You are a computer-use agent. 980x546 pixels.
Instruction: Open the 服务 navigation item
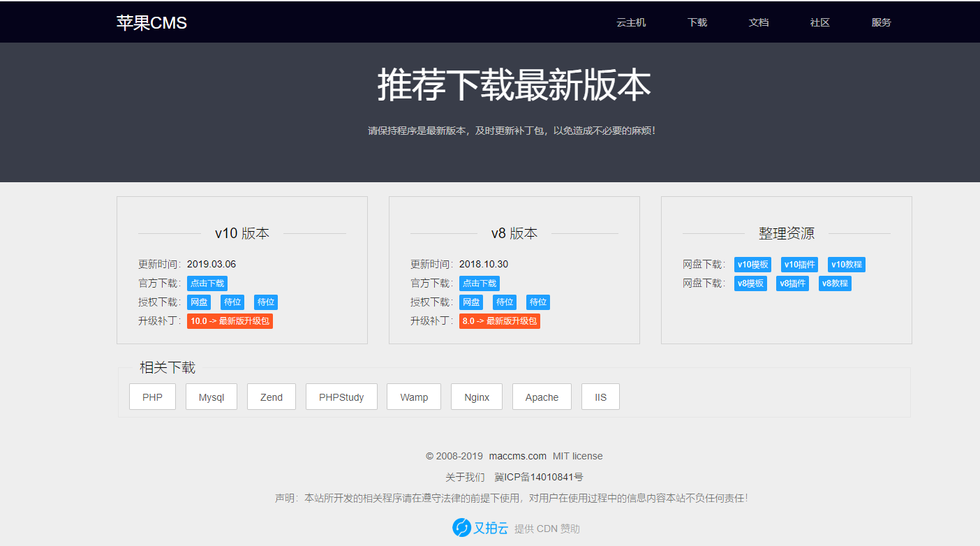(x=881, y=22)
